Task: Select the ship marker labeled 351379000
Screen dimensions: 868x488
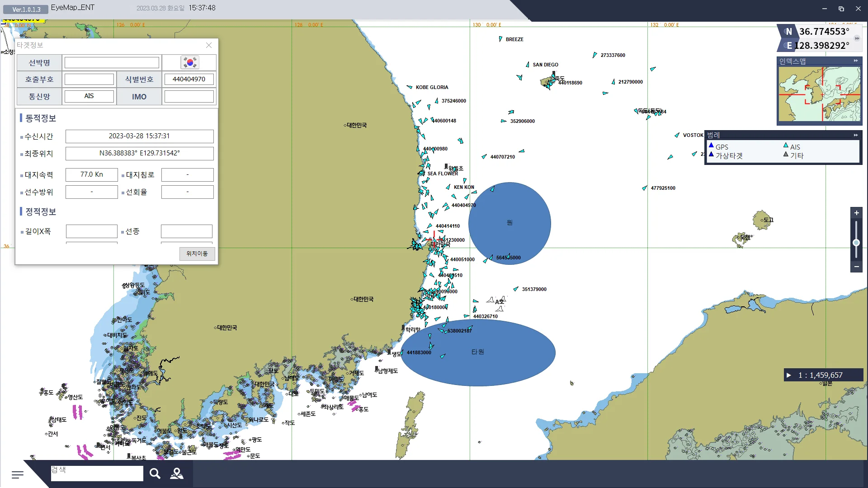Action: 516,289
